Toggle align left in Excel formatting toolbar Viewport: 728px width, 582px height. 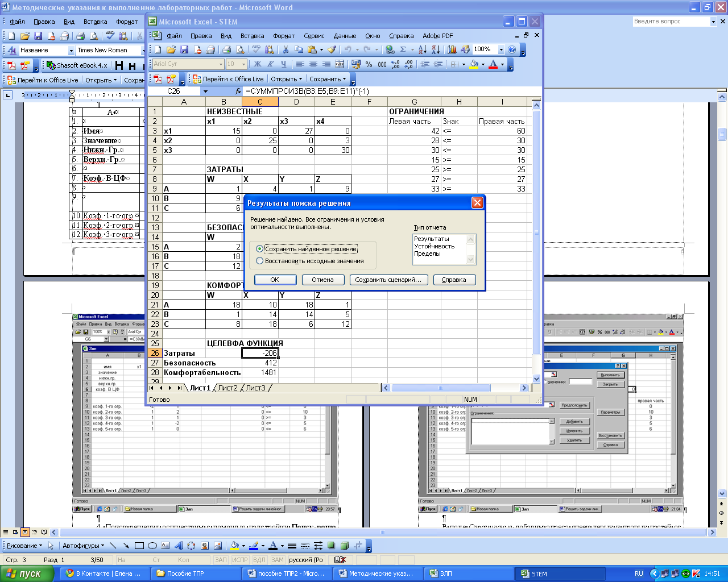pyautogui.click(x=300, y=64)
